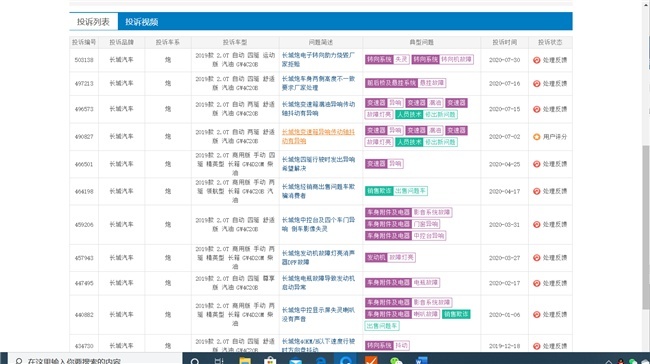Open complaint link about 电子转向助力烧毁
This screenshot has width=650, height=364.
318,59
